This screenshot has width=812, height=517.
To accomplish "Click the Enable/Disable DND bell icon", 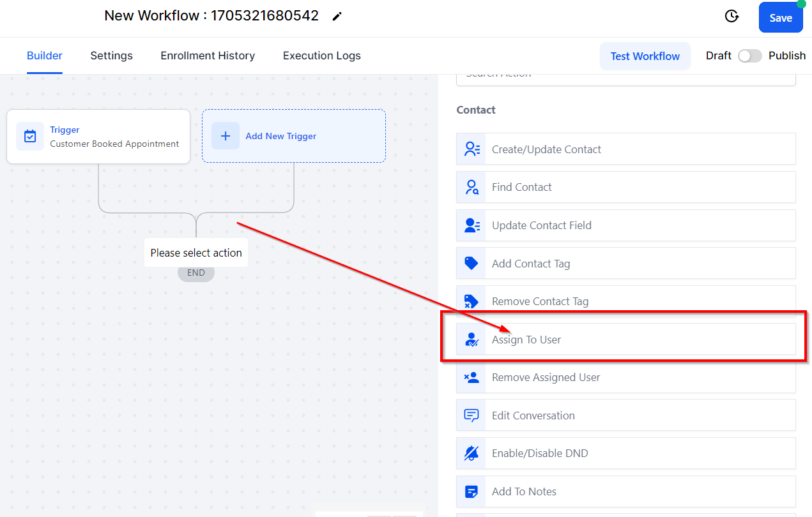I will coord(471,453).
